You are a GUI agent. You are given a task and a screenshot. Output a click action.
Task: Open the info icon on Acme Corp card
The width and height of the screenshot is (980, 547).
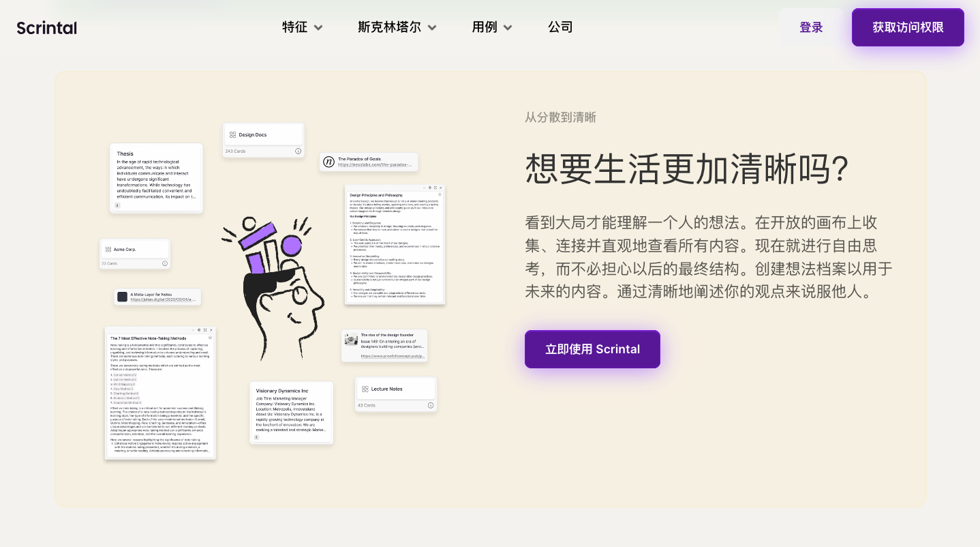click(164, 263)
